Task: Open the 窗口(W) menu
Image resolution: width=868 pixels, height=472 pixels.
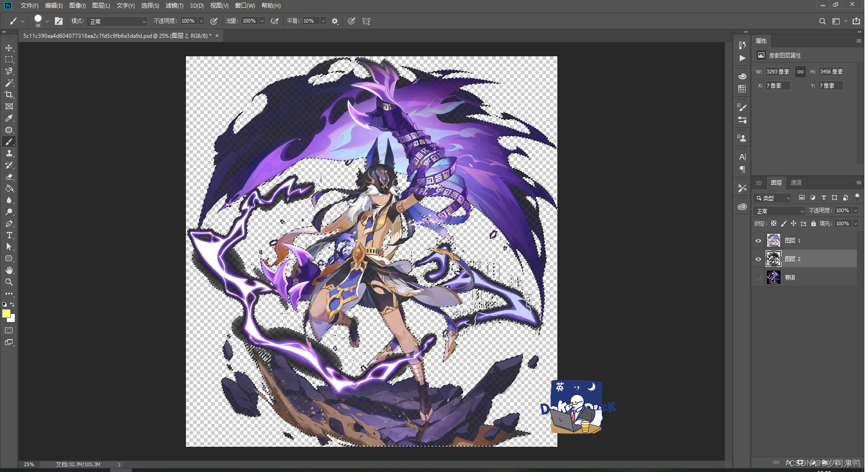Action: point(245,5)
